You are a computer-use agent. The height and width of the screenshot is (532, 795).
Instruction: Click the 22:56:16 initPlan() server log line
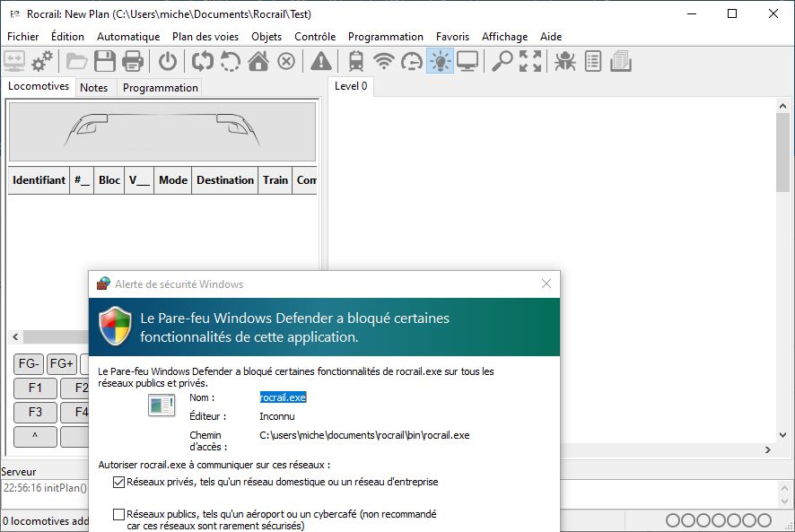pyautogui.click(x=45, y=488)
